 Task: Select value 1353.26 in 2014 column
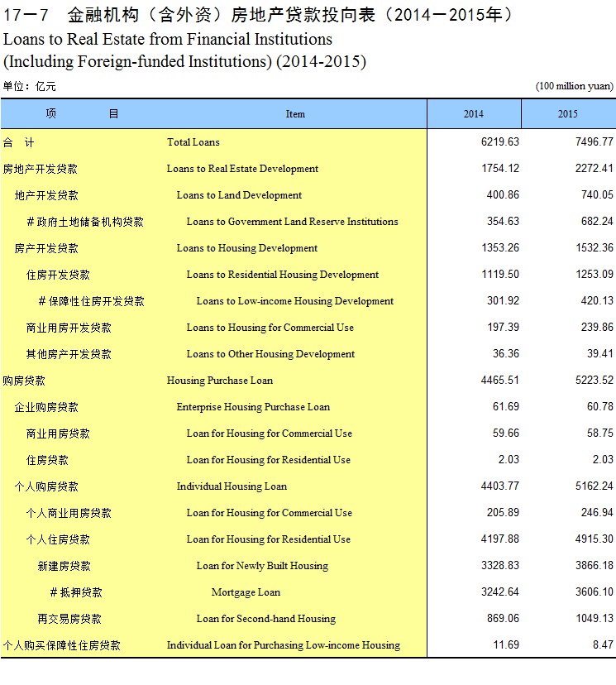[x=500, y=247]
